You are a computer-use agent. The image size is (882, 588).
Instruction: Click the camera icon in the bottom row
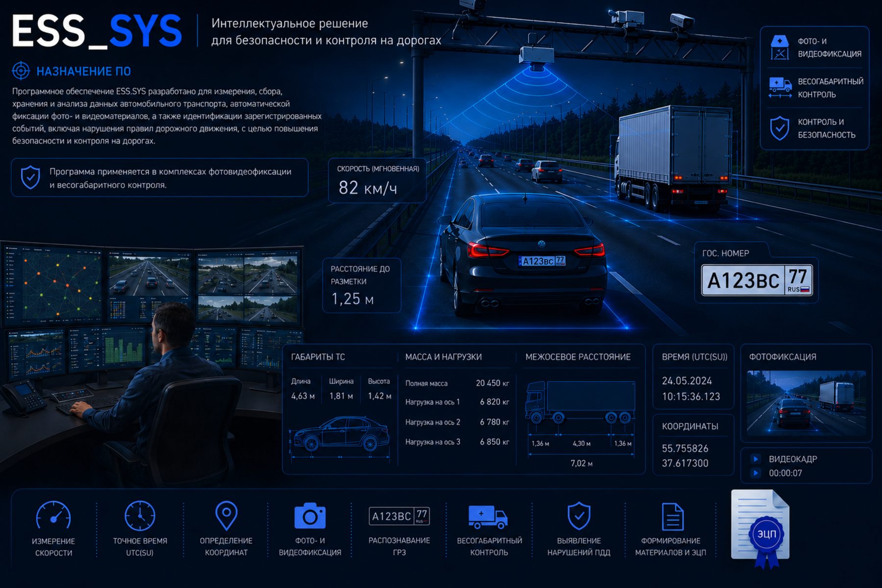[310, 516]
